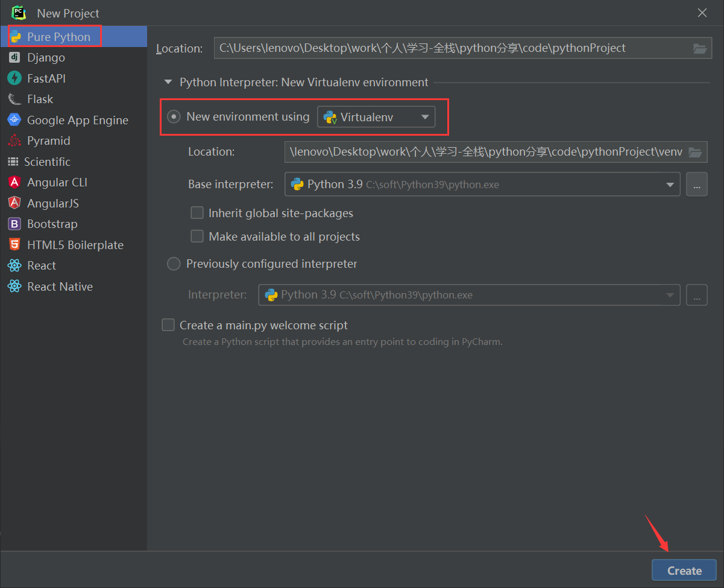Choose the Angular CLI project type

[x=74, y=182]
